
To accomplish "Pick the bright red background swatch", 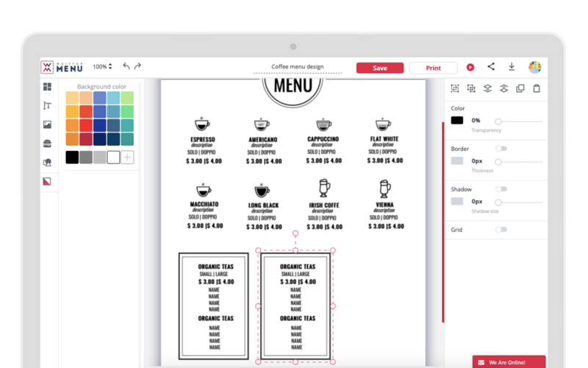I will click(x=86, y=125).
